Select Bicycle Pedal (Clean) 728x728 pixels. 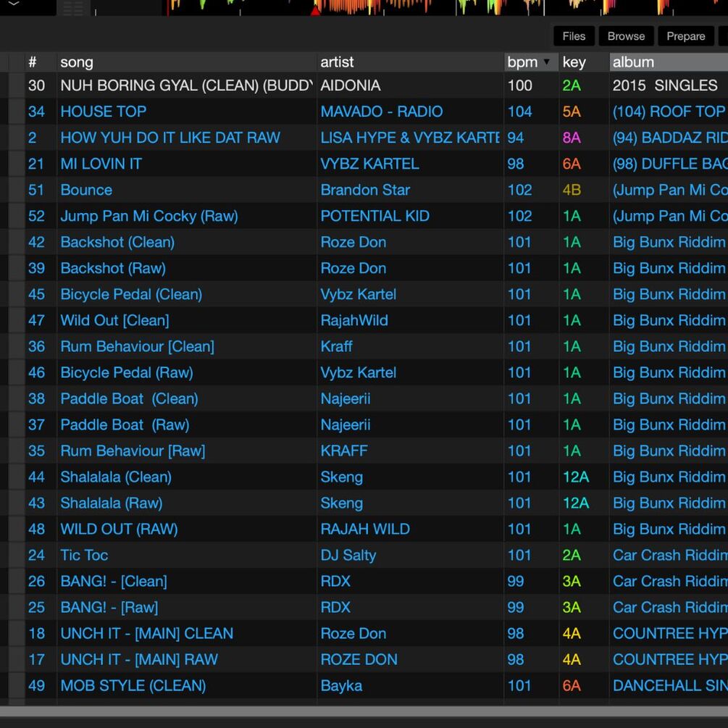click(131, 294)
